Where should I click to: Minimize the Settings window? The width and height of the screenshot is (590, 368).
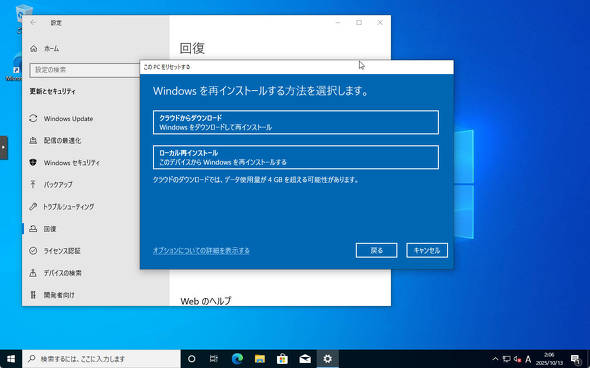pos(338,23)
